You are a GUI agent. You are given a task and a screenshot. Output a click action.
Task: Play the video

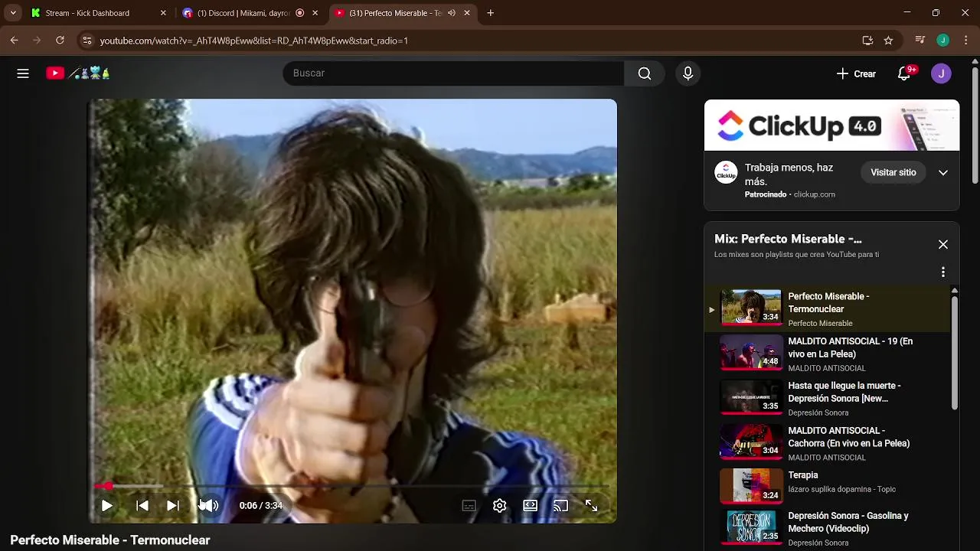click(x=107, y=506)
